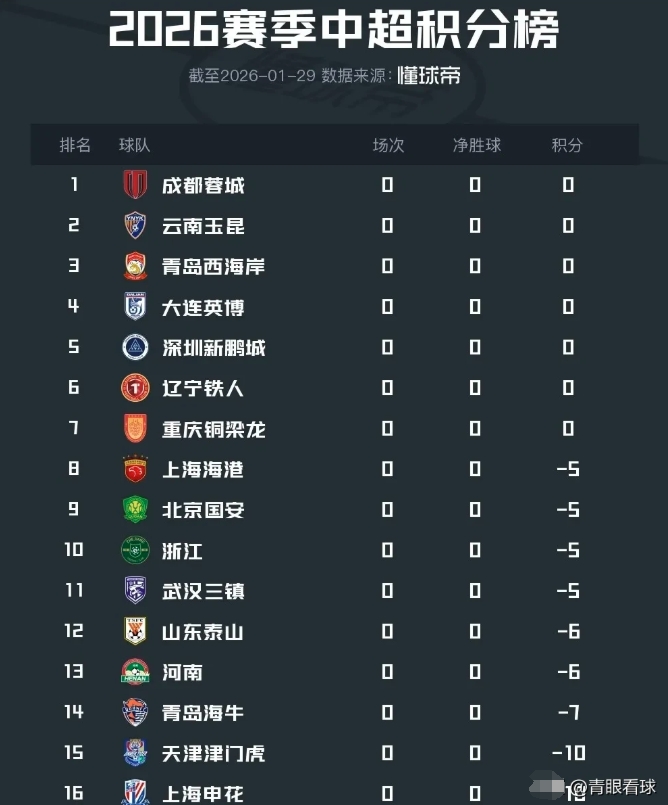Viewport: 668px width, 805px height.
Task: Click the 山东泰山 team logo
Action: 135,631
